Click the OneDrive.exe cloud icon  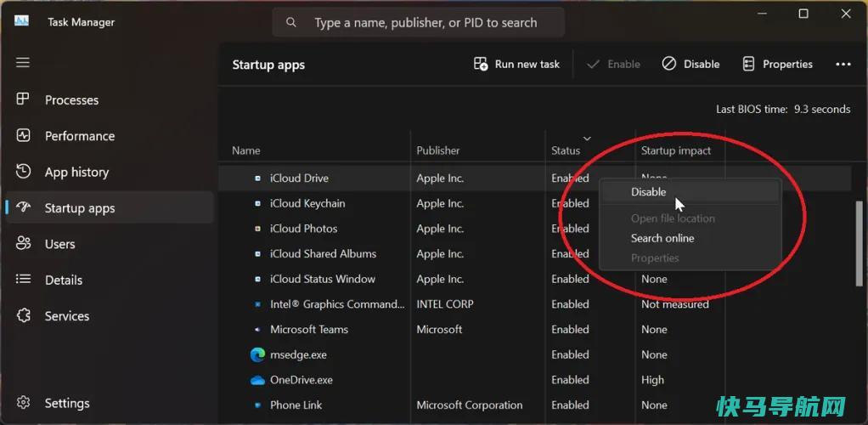coord(257,380)
